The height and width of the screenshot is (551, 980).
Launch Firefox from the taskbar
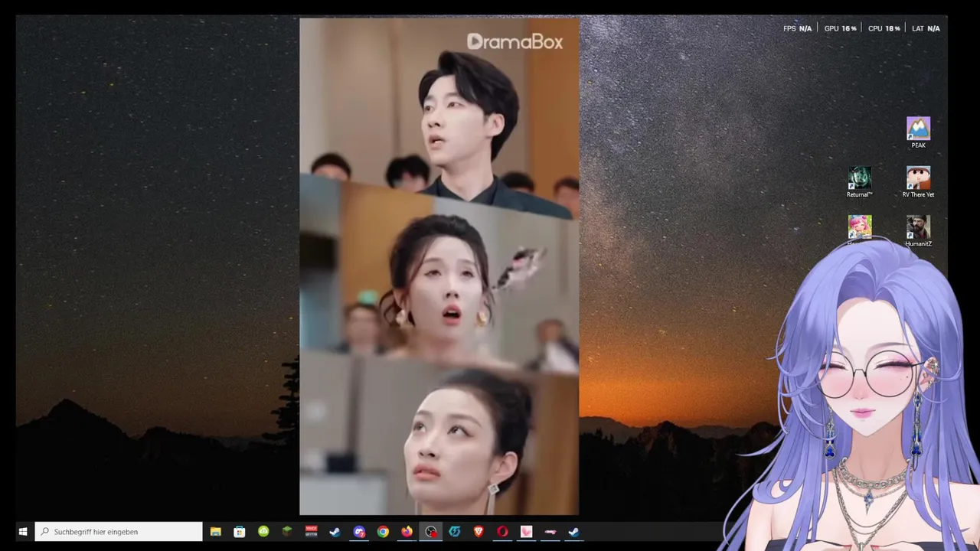point(407,532)
